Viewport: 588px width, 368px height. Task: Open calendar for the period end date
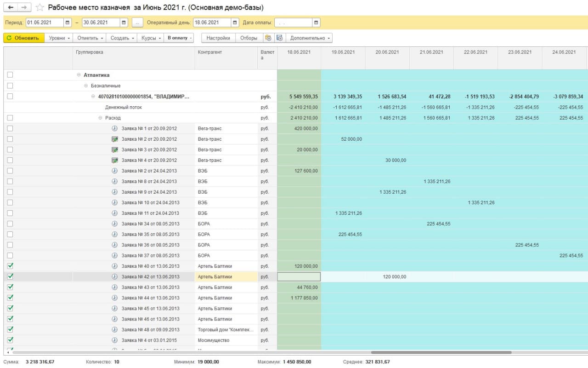click(124, 23)
